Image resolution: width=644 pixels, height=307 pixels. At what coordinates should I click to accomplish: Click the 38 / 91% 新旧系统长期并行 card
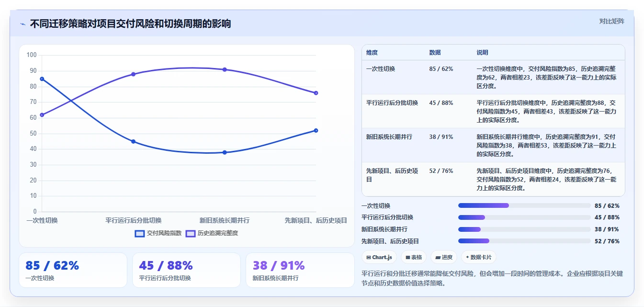[300, 270]
